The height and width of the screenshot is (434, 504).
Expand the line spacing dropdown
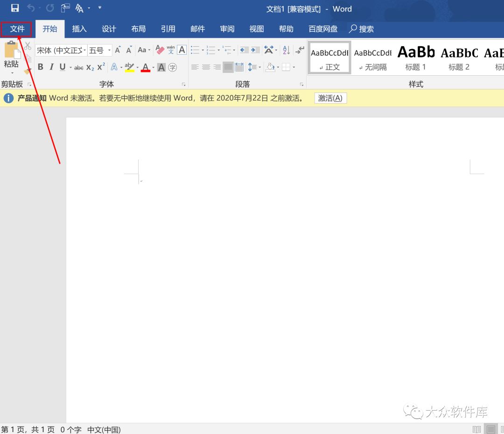(259, 67)
